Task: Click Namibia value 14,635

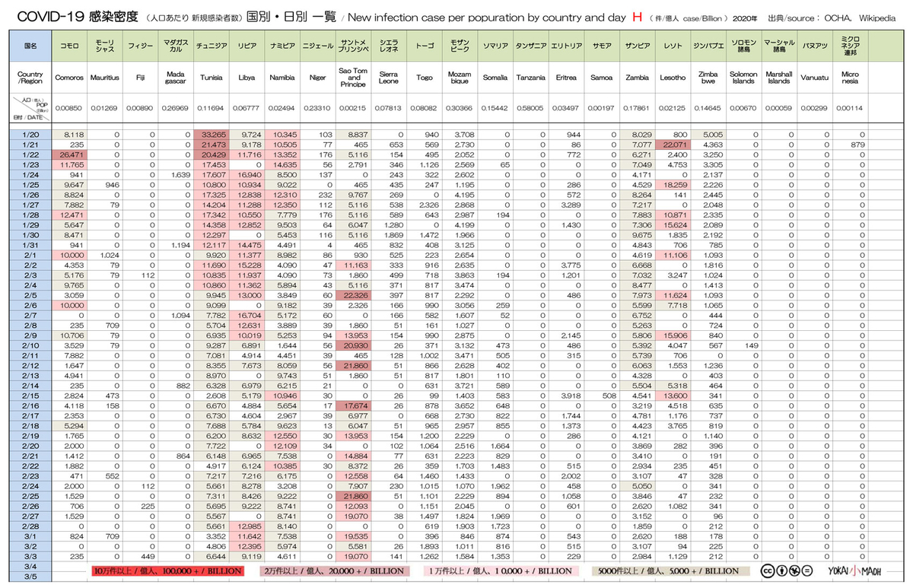Action: pyautogui.click(x=287, y=167)
